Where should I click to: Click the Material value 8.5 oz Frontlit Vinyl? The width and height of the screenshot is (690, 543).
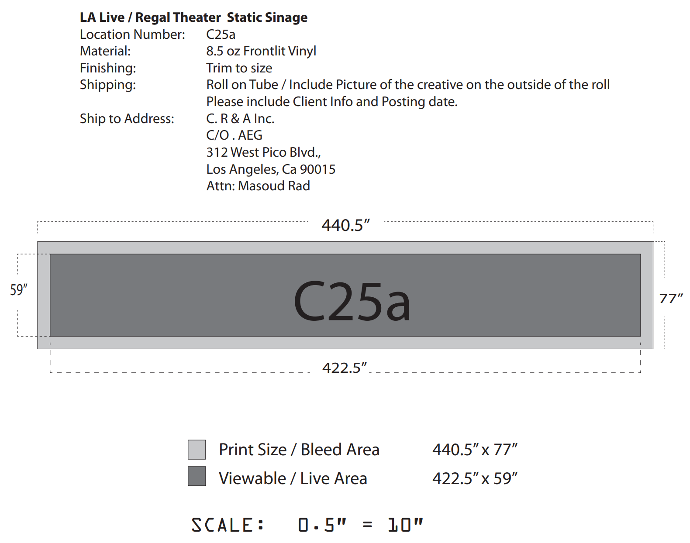(261, 51)
